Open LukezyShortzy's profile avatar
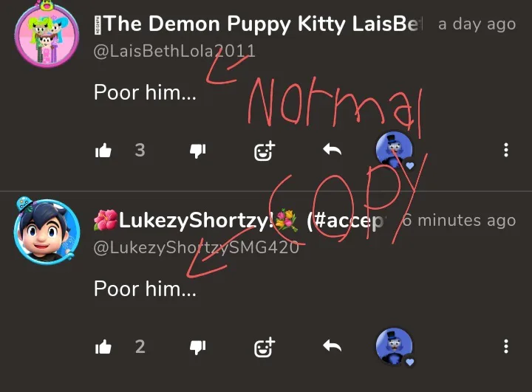 47,230
